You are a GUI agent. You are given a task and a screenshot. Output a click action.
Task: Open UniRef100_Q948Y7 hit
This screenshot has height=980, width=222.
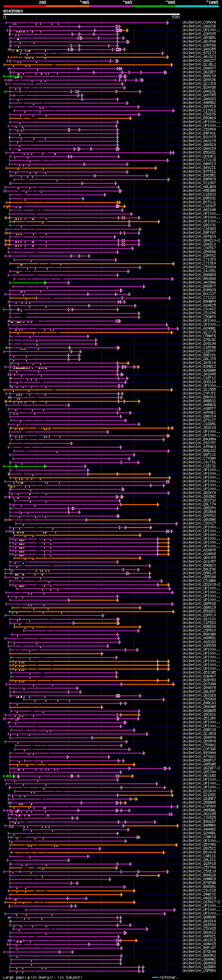(199, 68)
